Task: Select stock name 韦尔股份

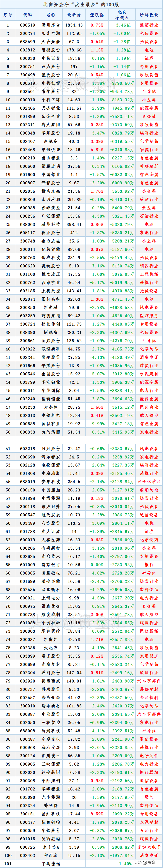Action: (x=51, y=91)
